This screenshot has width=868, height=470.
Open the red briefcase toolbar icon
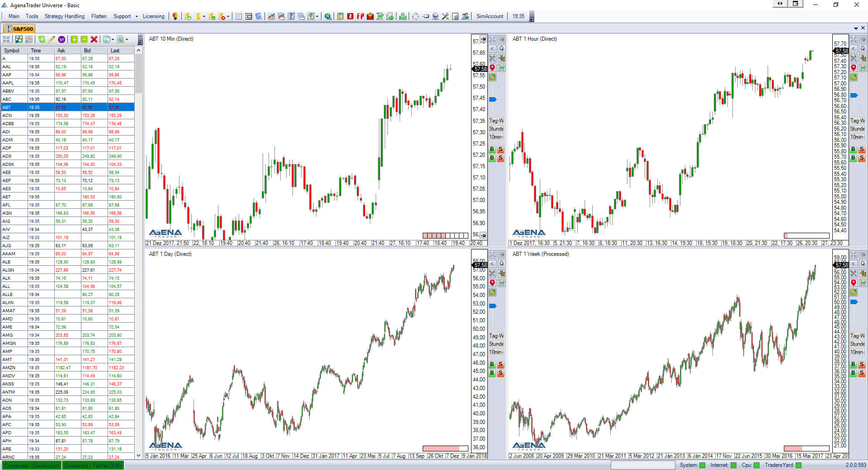coord(370,16)
